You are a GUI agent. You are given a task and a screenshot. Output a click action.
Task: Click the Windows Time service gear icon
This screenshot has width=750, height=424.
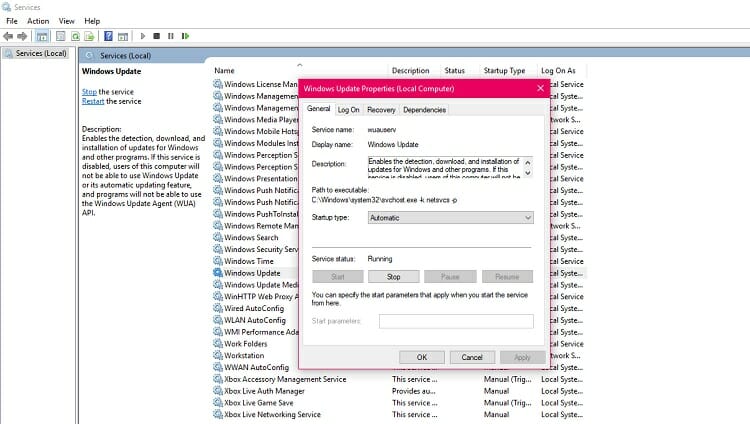[218, 261]
